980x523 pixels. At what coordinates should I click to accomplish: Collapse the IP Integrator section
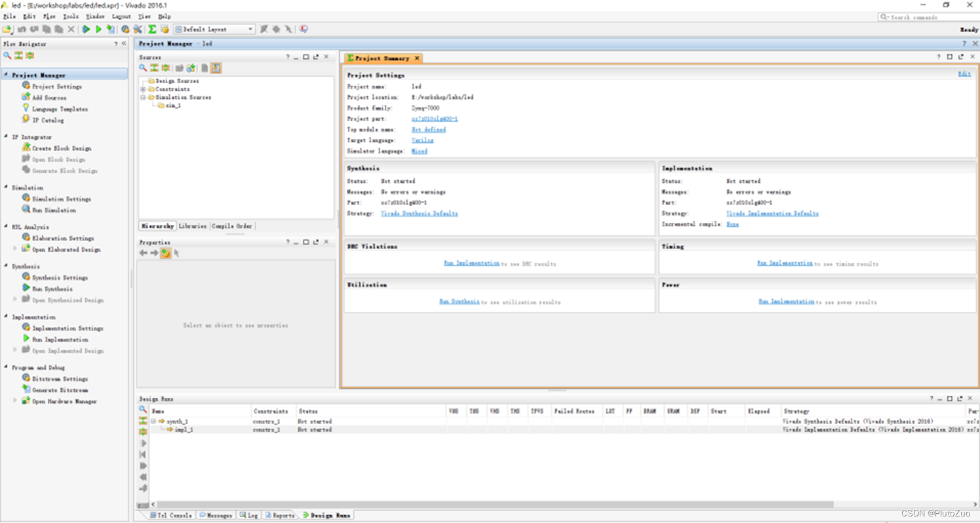(x=6, y=137)
